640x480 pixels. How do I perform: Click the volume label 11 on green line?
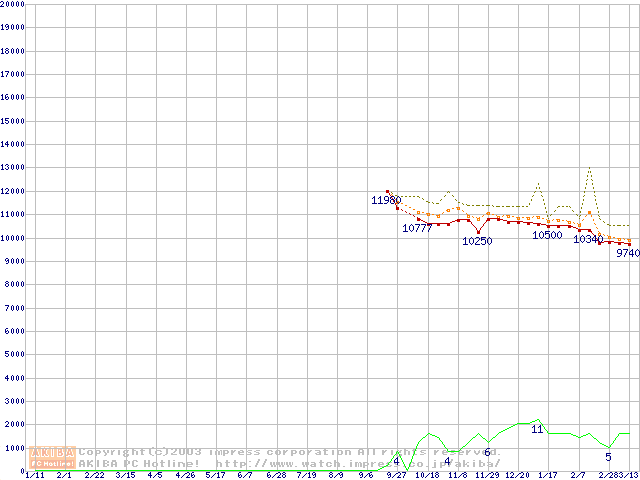click(x=537, y=429)
